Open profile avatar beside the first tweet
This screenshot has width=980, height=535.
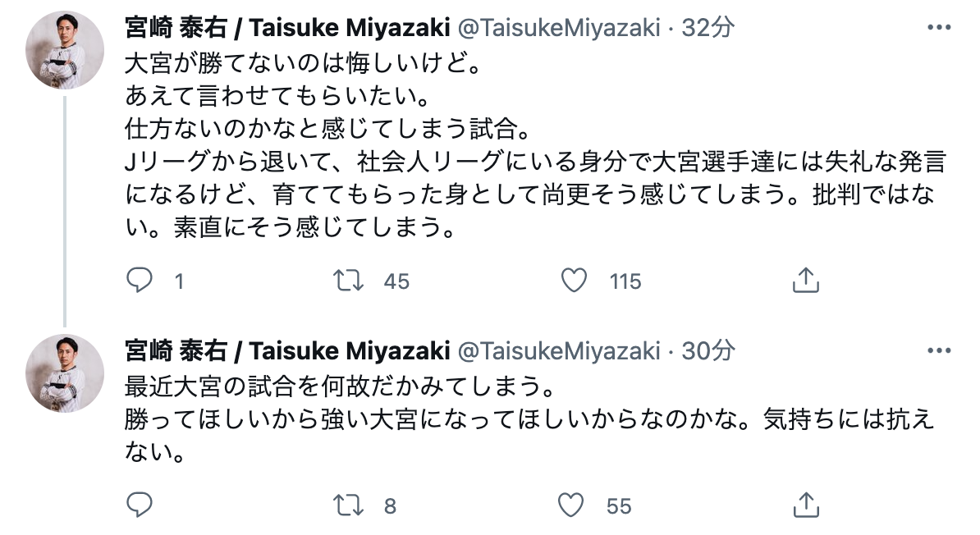(x=66, y=51)
